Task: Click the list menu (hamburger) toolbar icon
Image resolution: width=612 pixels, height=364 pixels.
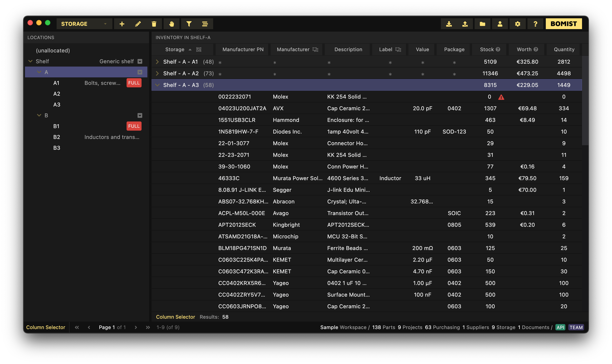Action: tap(205, 24)
